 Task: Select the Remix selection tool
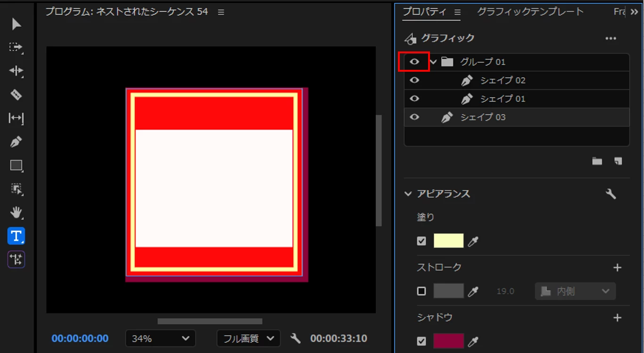point(16,189)
